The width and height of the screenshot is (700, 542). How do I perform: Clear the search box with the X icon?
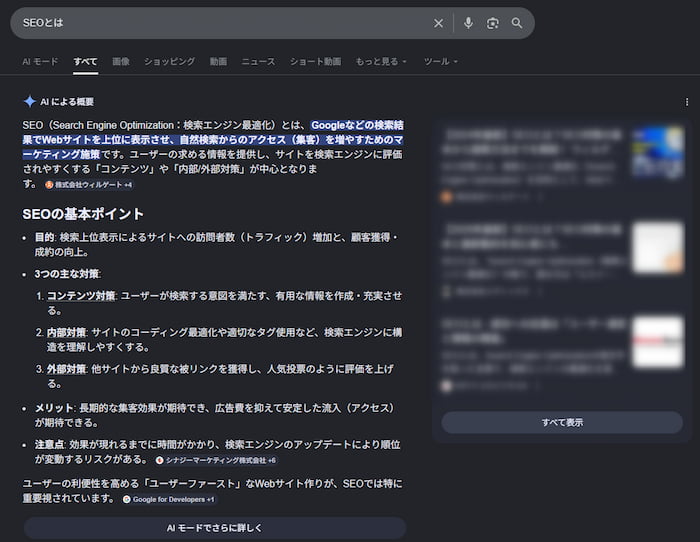(438, 23)
